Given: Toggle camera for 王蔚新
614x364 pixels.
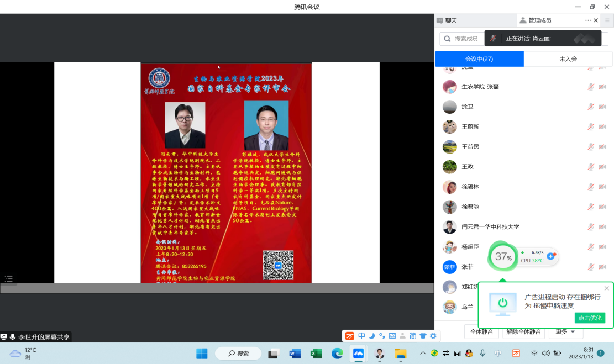Looking at the screenshot, I should pyautogui.click(x=602, y=127).
